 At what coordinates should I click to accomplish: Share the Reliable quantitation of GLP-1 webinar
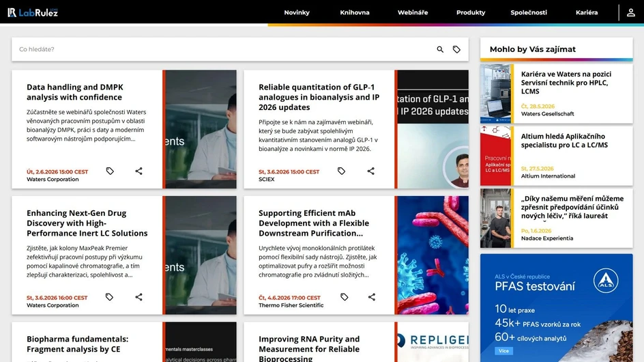[x=371, y=171]
